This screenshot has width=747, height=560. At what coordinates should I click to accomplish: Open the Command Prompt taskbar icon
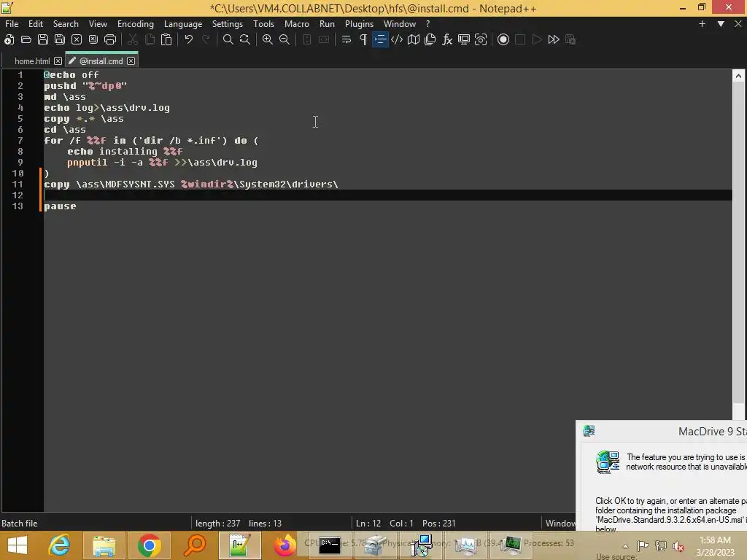click(330, 545)
